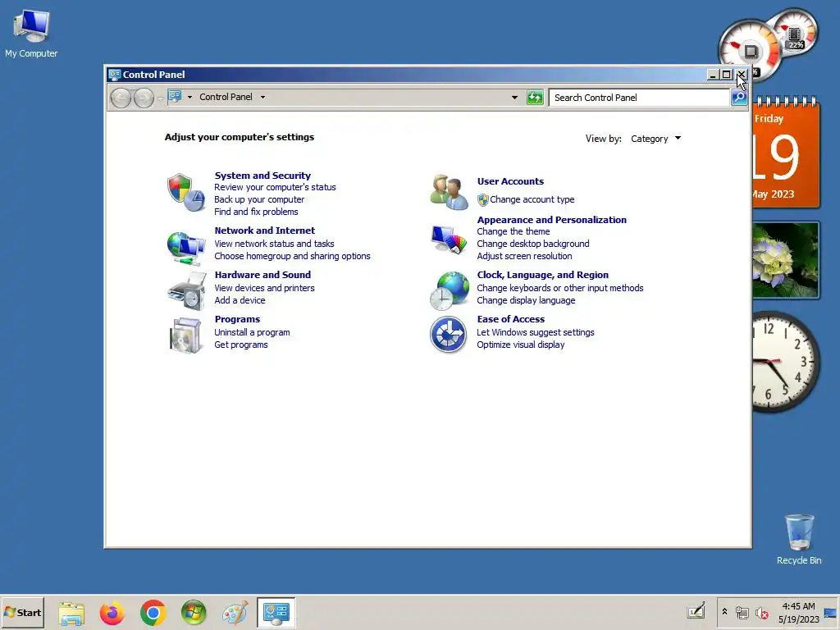The width and height of the screenshot is (840, 630).
Task: Expand arrow before Control Panel breadcrumb
Action: (189, 97)
